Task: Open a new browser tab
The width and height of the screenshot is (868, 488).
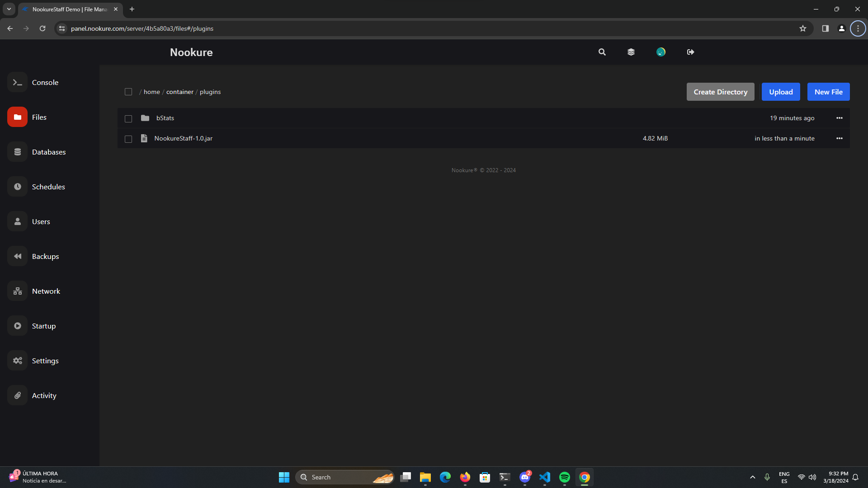Action: pyautogui.click(x=132, y=9)
